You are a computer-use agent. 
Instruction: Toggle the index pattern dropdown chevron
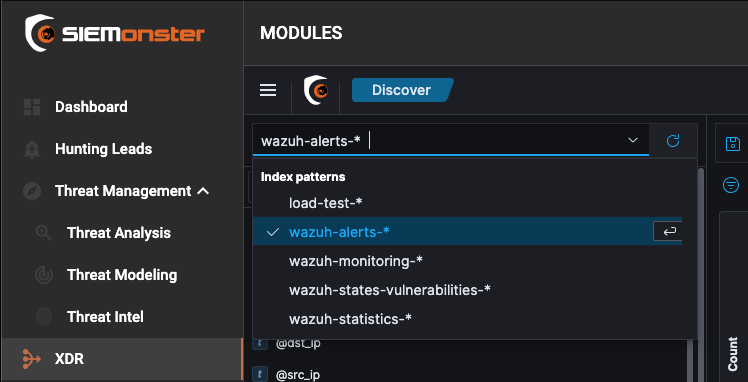click(633, 140)
